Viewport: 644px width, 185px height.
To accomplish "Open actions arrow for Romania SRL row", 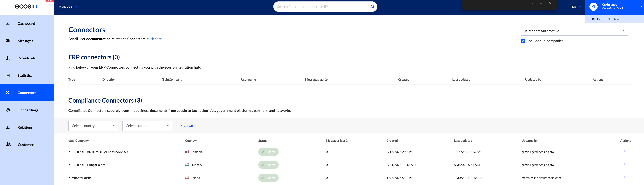I will [625, 151].
